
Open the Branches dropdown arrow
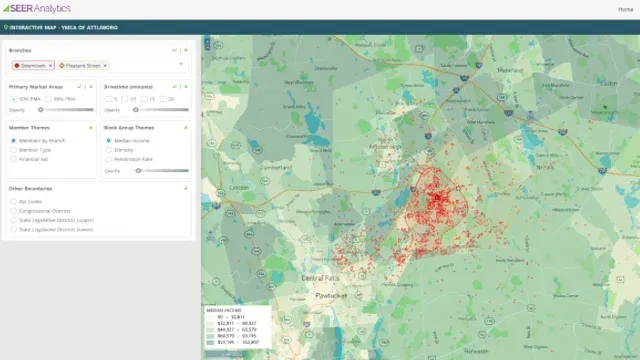(x=181, y=64)
